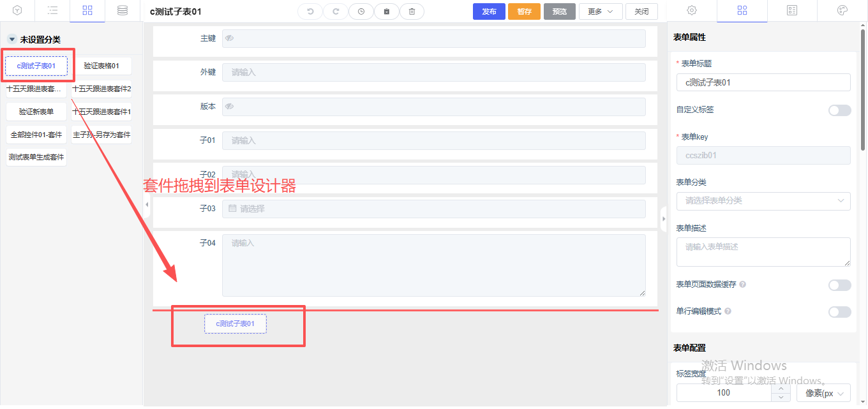
Task: Click the orange 暂存 button
Action: 524,11
